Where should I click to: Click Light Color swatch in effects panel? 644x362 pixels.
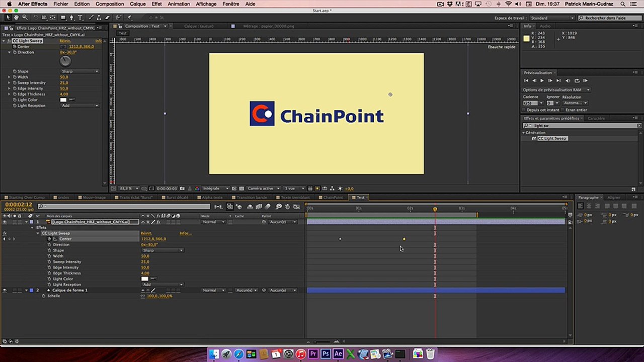(63, 100)
